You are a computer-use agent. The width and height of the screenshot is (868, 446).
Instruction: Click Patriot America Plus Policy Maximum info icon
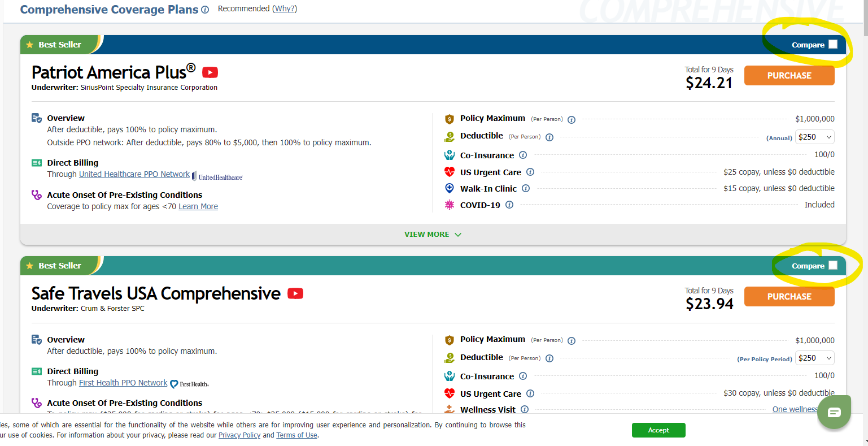click(572, 119)
